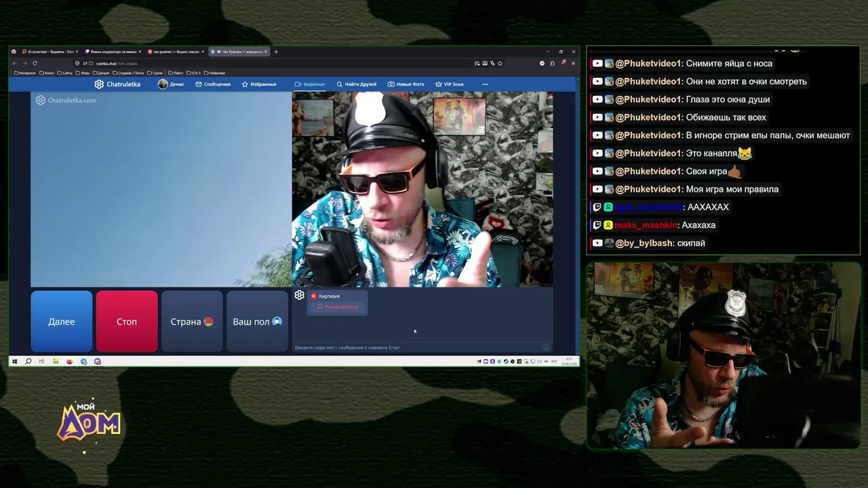Click chat message "Моя игра мои правила"
868x488 pixels.
732,189
